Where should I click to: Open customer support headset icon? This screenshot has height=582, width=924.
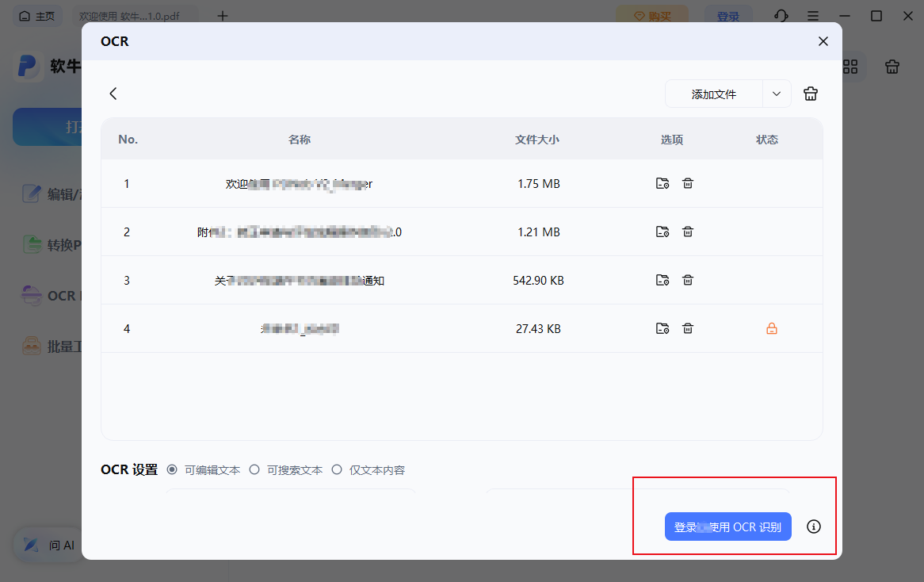point(781,16)
